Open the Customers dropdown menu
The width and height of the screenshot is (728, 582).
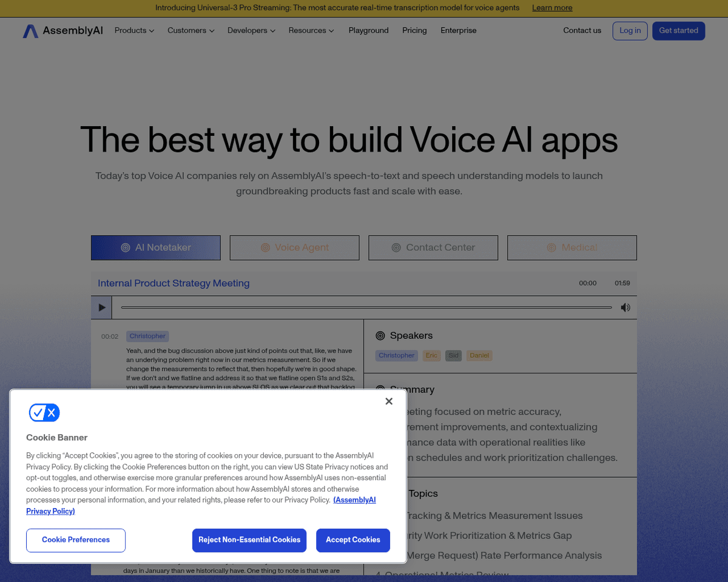[190, 30]
